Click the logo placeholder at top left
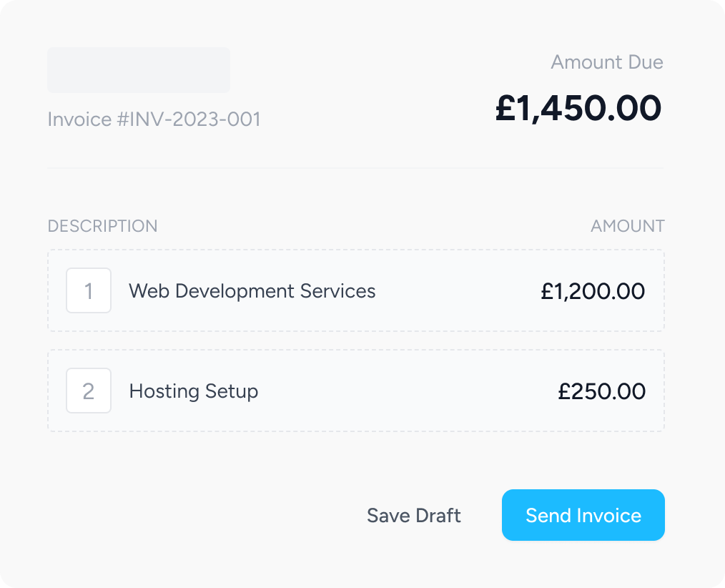 [138, 69]
